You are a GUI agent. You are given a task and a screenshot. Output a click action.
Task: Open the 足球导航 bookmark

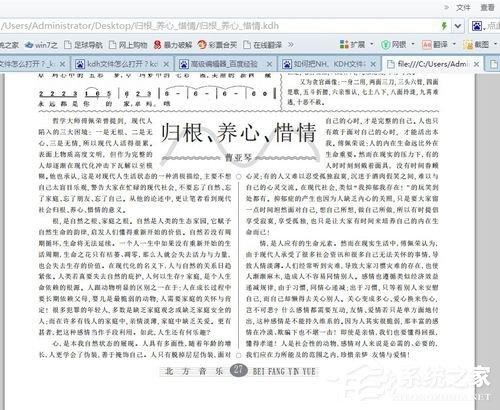pos(83,45)
